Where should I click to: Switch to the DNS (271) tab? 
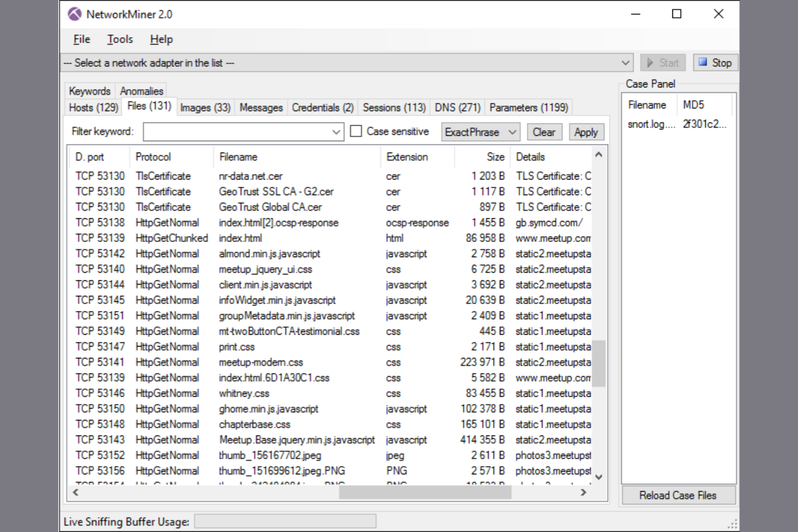(x=457, y=107)
